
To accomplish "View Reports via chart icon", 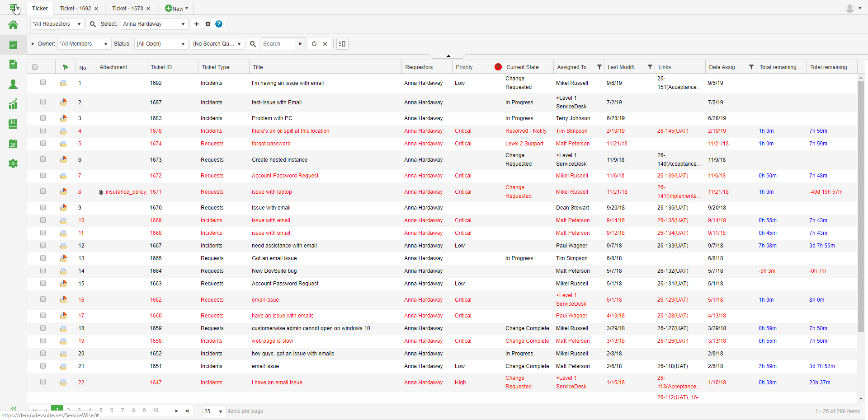I will coord(13,104).
